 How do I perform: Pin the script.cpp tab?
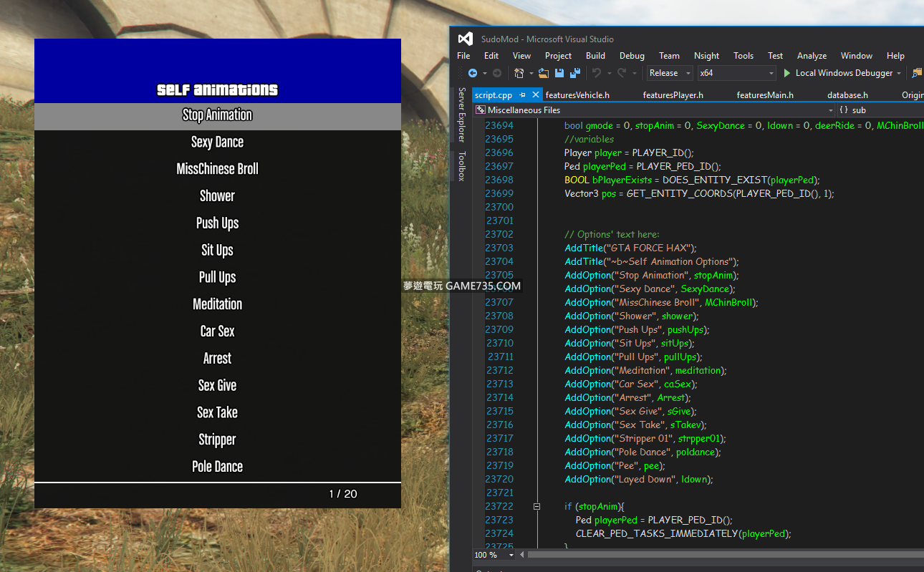523,95
